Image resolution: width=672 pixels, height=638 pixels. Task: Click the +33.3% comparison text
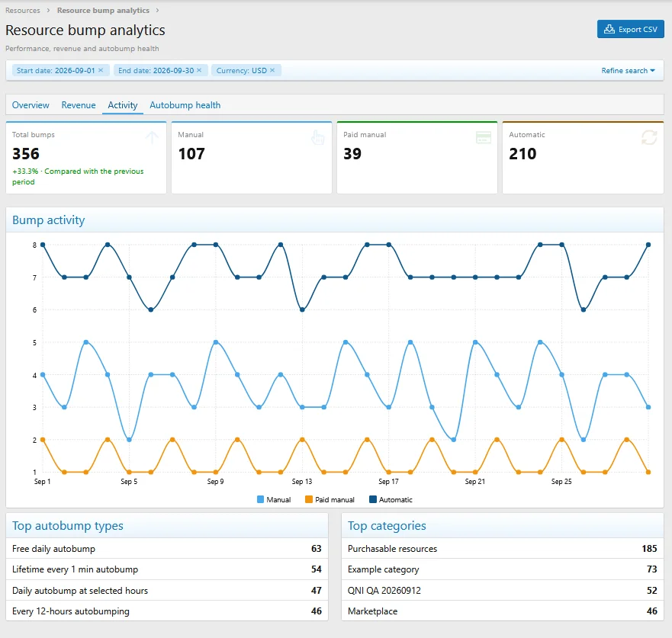(x=78, y=176)
